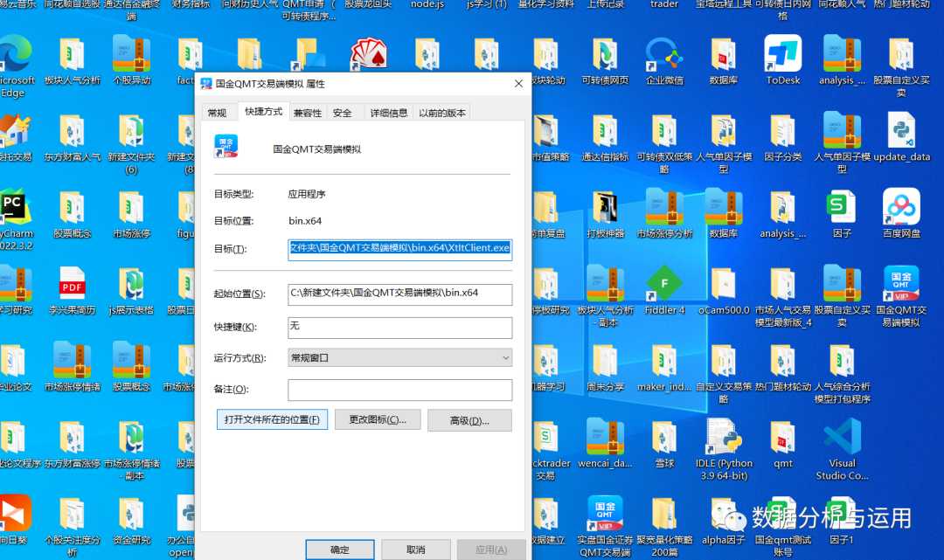Select the 快捷方式 tab
The height and width of the screenshot is (560, 944).
[x=264, y=111]
